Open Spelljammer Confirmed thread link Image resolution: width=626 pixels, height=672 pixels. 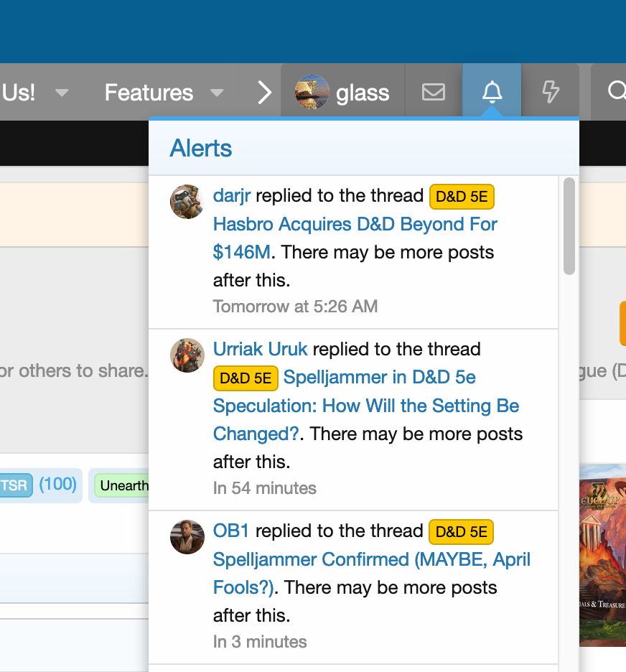point(372,559)
